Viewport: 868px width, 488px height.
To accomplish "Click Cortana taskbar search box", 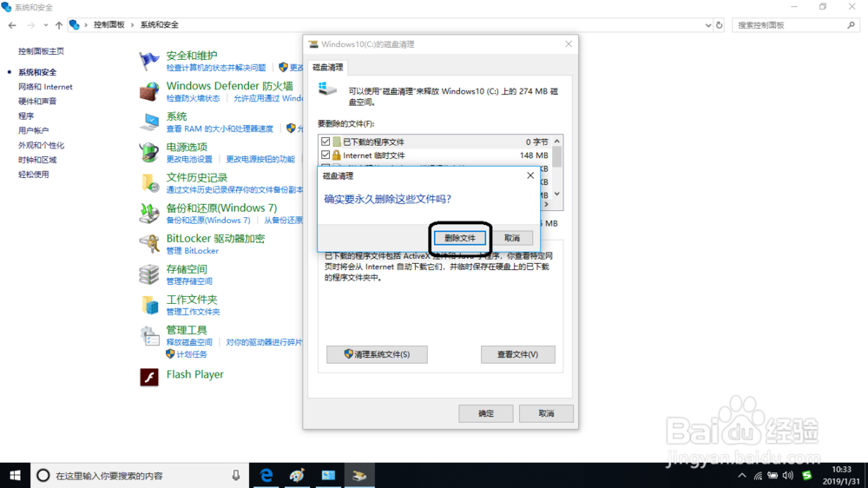I will 140,475.
